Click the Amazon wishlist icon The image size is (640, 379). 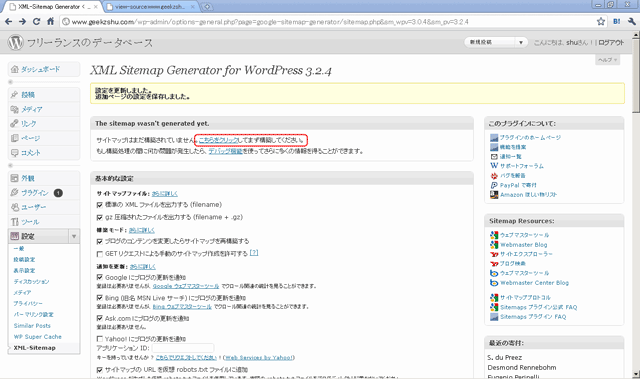tap(494, 195)
